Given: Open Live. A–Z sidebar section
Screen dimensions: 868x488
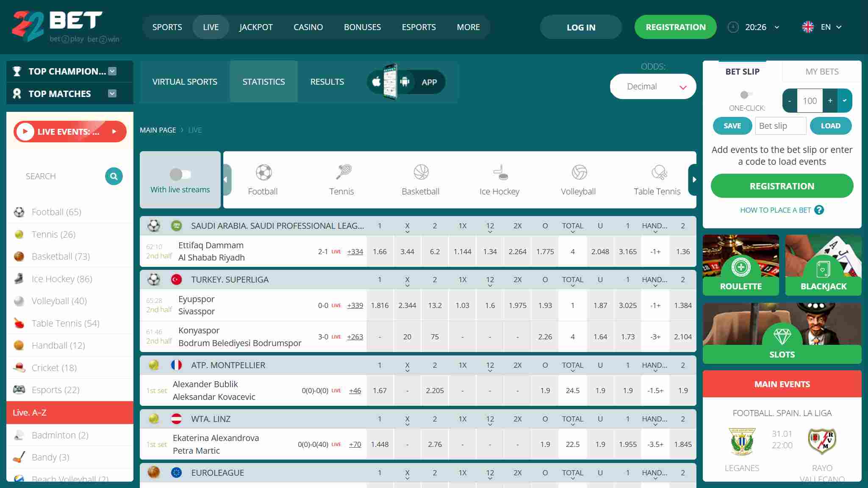Looking at the screenshot, I should click(x=70, y=413).
